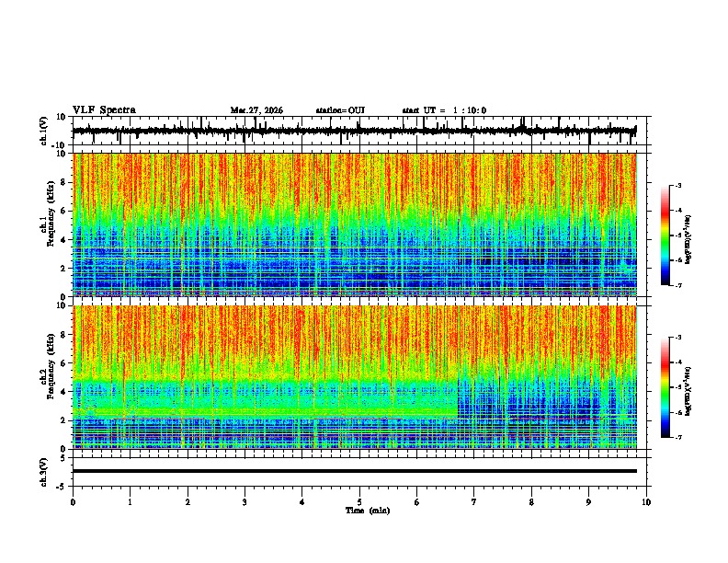The image size is (728, 563).
Task: Click ch.1 frequency axis tick "2"
Action: (x=64, y=269)
